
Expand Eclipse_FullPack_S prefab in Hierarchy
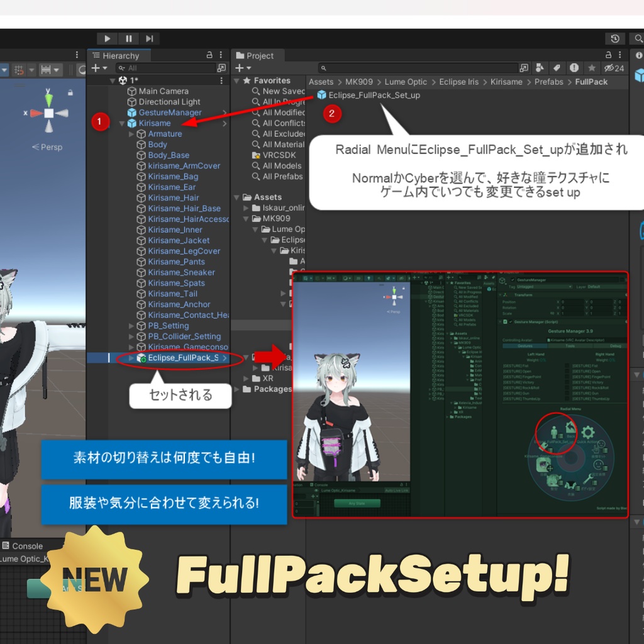131,358
